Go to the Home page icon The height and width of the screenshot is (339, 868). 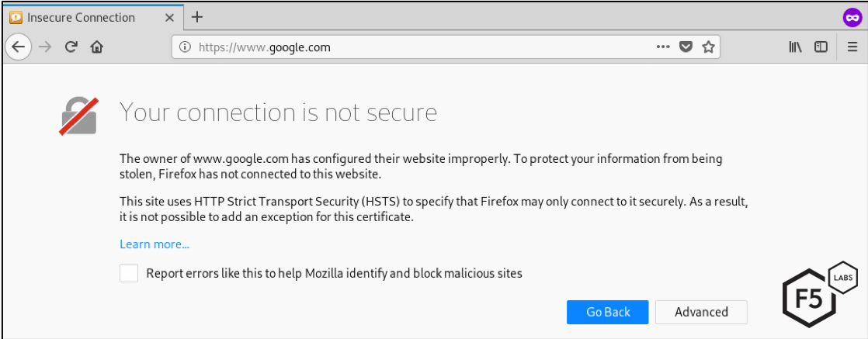click(97, 47)
